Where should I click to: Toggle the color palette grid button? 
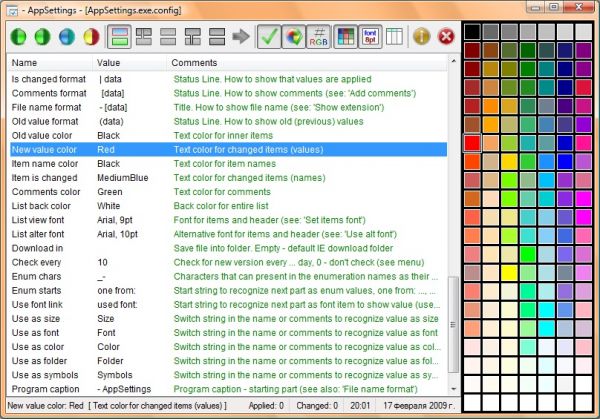click(346, 37)
